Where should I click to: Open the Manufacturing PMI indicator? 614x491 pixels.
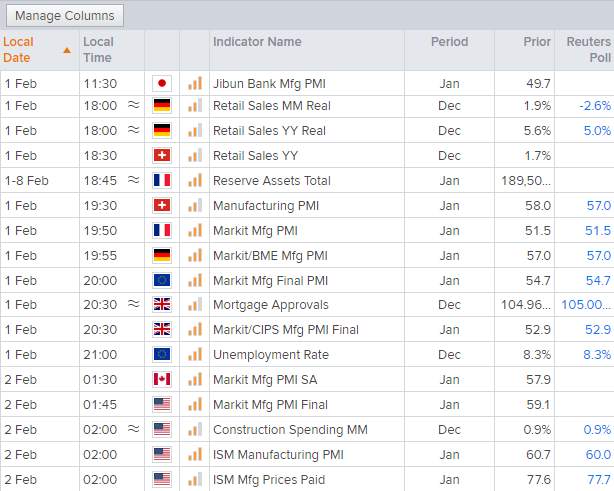tap(266, 206)
